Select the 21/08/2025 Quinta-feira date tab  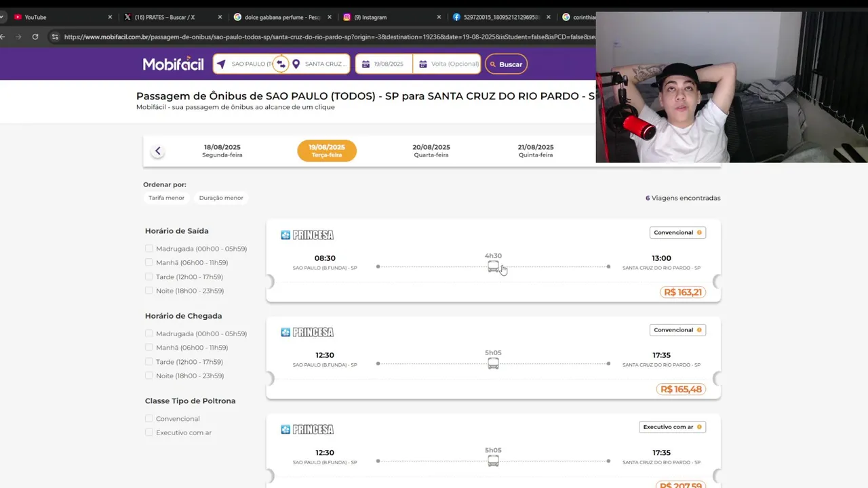pyautogui.click(x=536, y=150)
